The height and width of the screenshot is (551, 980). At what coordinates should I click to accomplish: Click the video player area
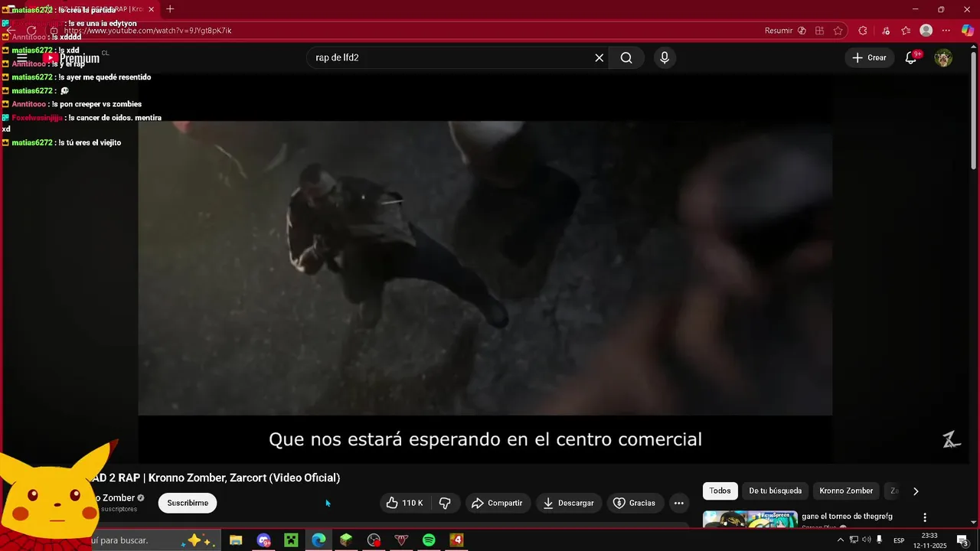pos(485,268)
